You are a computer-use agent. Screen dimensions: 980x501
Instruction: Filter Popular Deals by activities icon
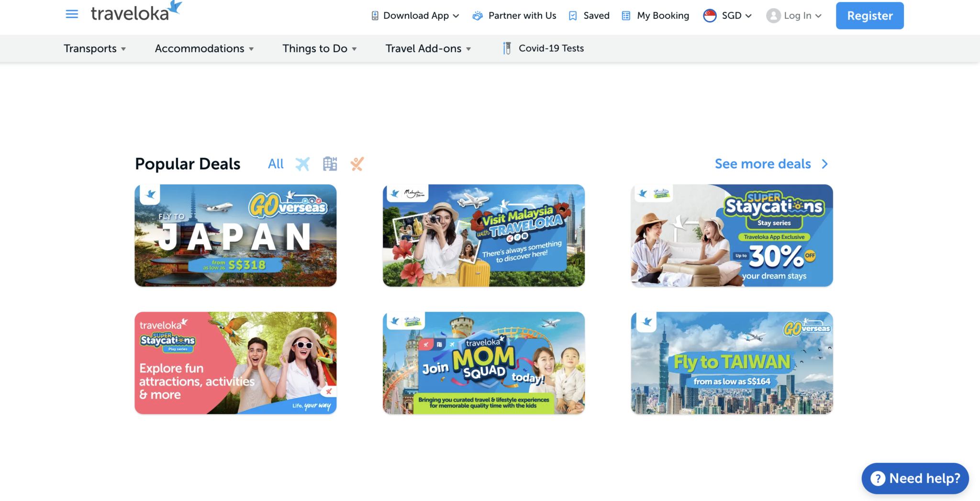pos(357,164)
